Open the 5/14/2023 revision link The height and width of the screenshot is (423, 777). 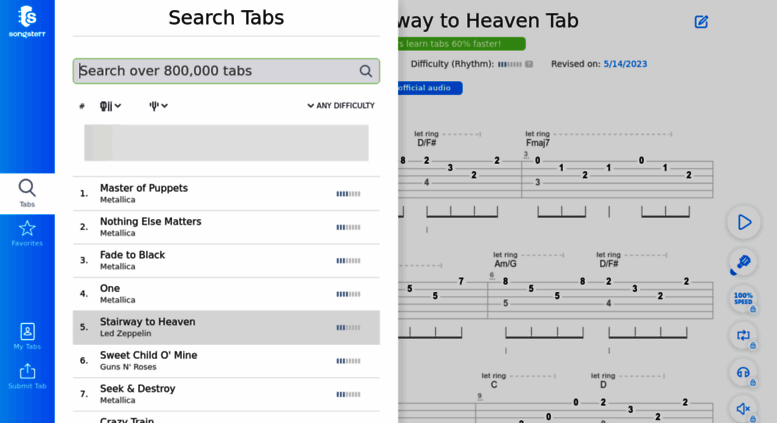coord(625,64)
